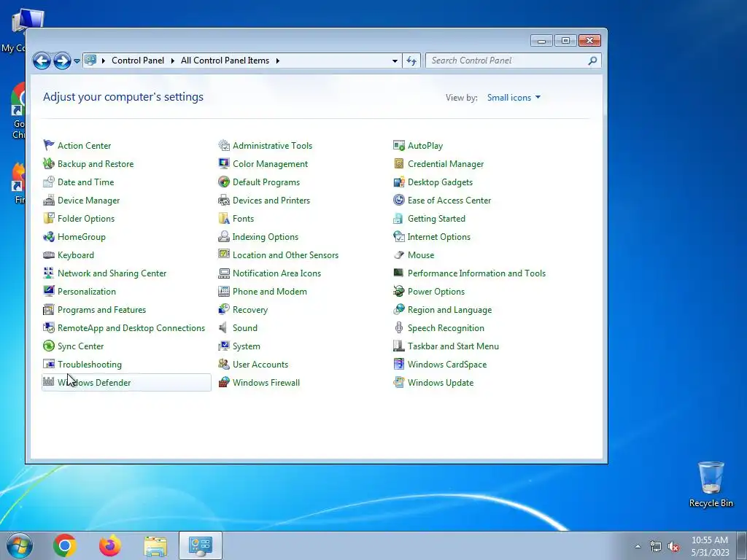Click the Control Panel breadcrumb segment
Image resolution: width=747 pixels, height=560 pixels.
(138, 61)
